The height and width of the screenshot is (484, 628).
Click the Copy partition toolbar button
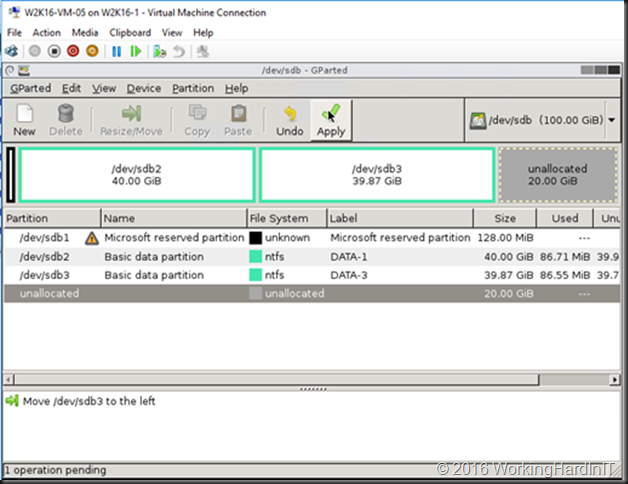(197, 120)
